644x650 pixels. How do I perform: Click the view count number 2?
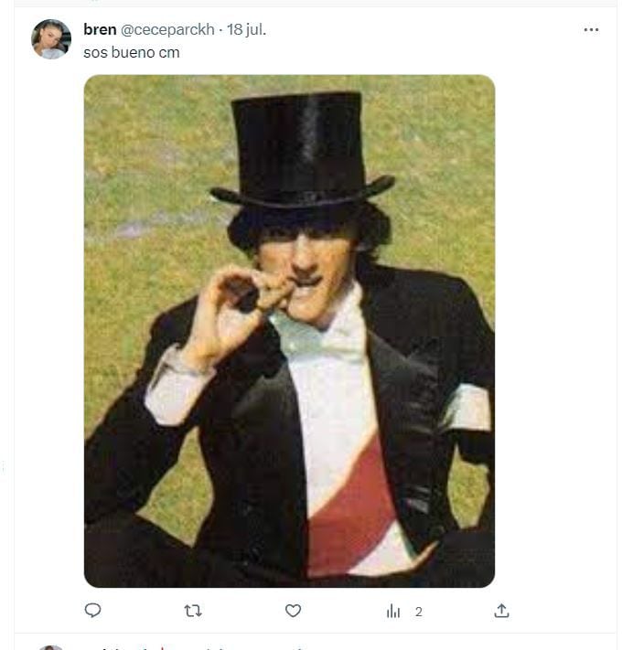tap(419, 612)
